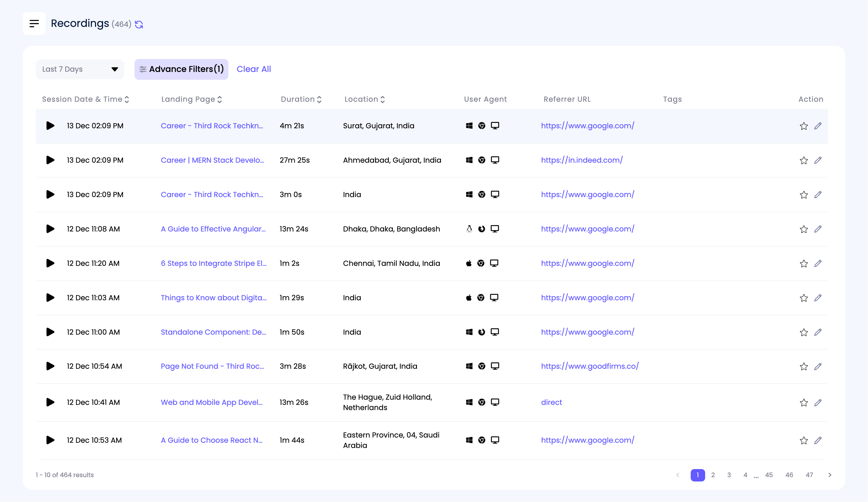Edit tag for Chennai Stripe integration session
The width and height of the screenshot is (868, 502).
pos(818,263)
